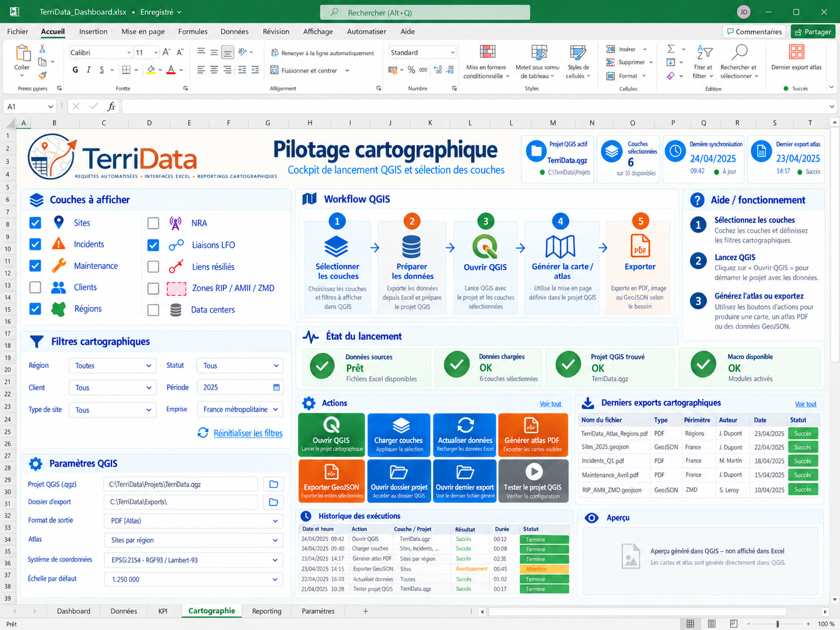Open the Format de sortie dropdown
This screenshot has width=840, height=630.
tap(194, 521)
